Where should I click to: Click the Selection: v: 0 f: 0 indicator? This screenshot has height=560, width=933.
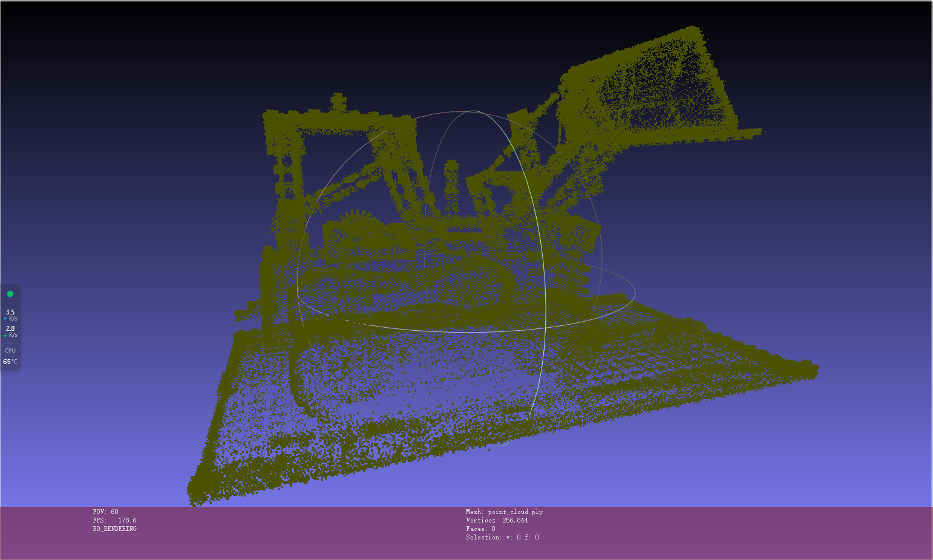click(502, 537)
